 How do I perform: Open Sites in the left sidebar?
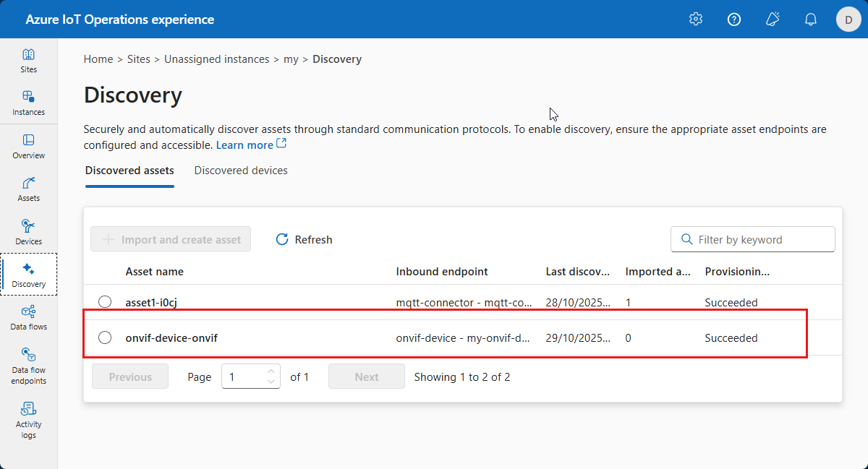[x=28, y=61]
